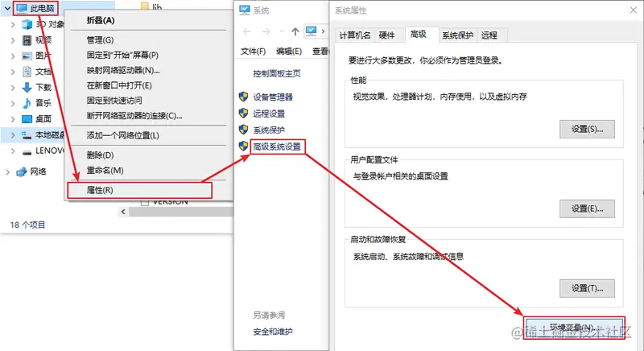Click the 下载 blue arrow icon
Image resolution: width=644 pixels, height=351 pixels.
(x=27, y=87)
